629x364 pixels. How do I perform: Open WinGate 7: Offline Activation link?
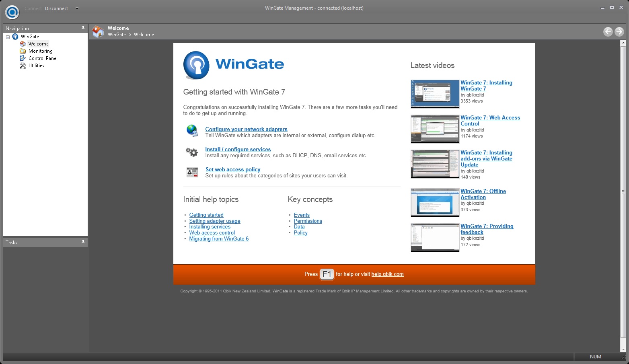[x=483, y=194]
